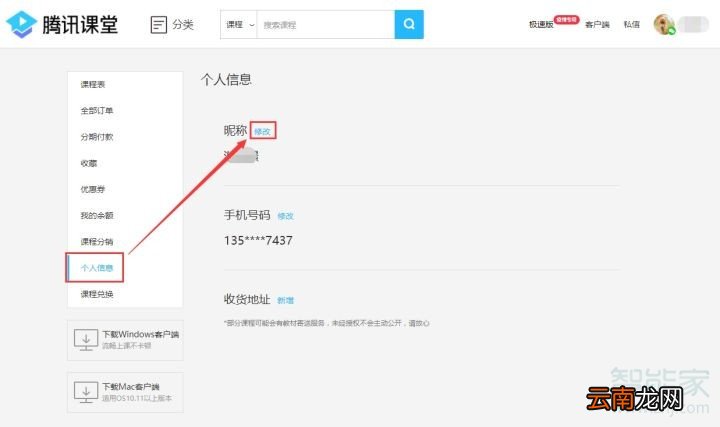Click the phone number 135****7437
Image resolution: width=720 pixels, height=427 pixels.
click(x=258, y=241)
